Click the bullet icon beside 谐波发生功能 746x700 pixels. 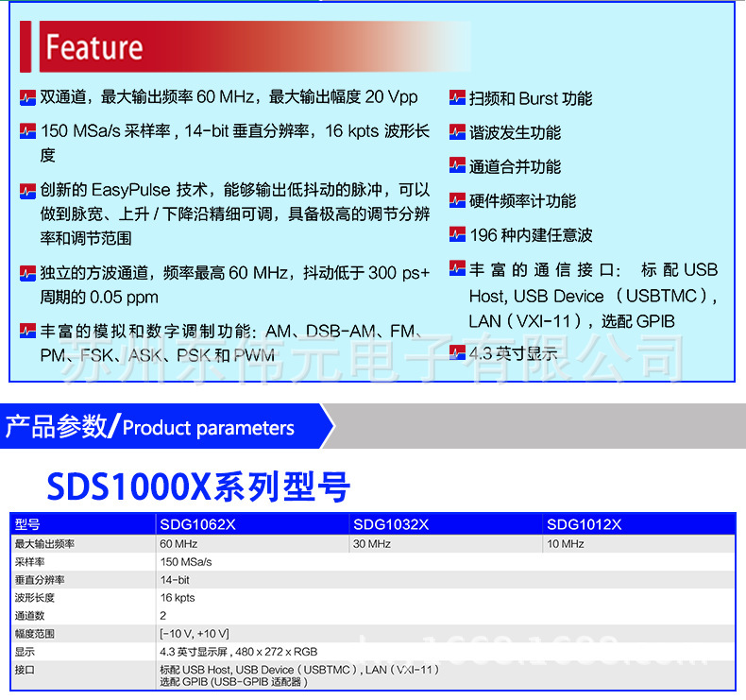(457, 132)
